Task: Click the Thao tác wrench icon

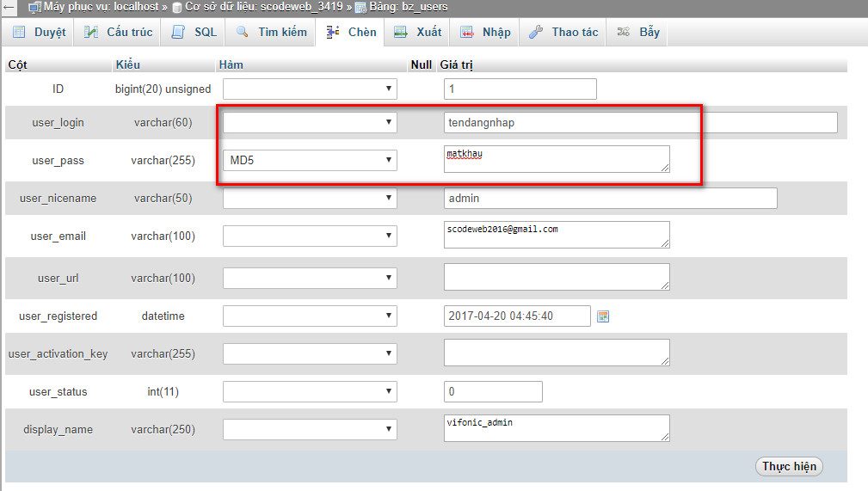Action: tap(535, 33)
